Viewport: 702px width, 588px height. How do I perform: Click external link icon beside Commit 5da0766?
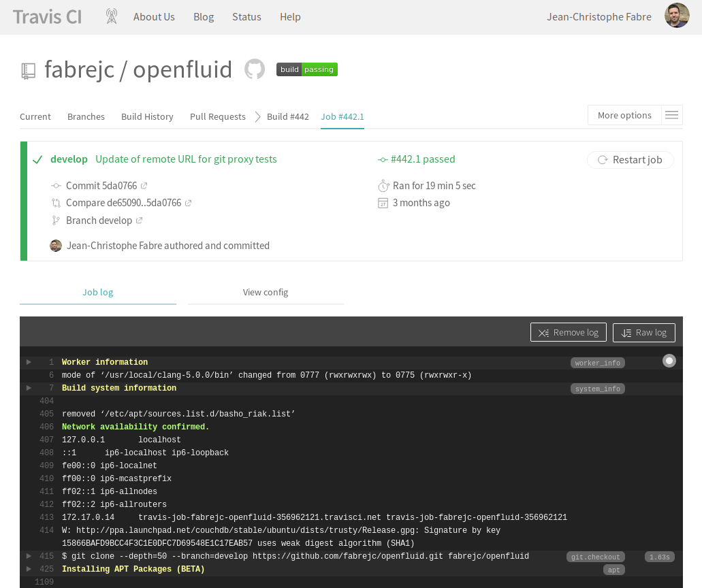coord(144,186)
